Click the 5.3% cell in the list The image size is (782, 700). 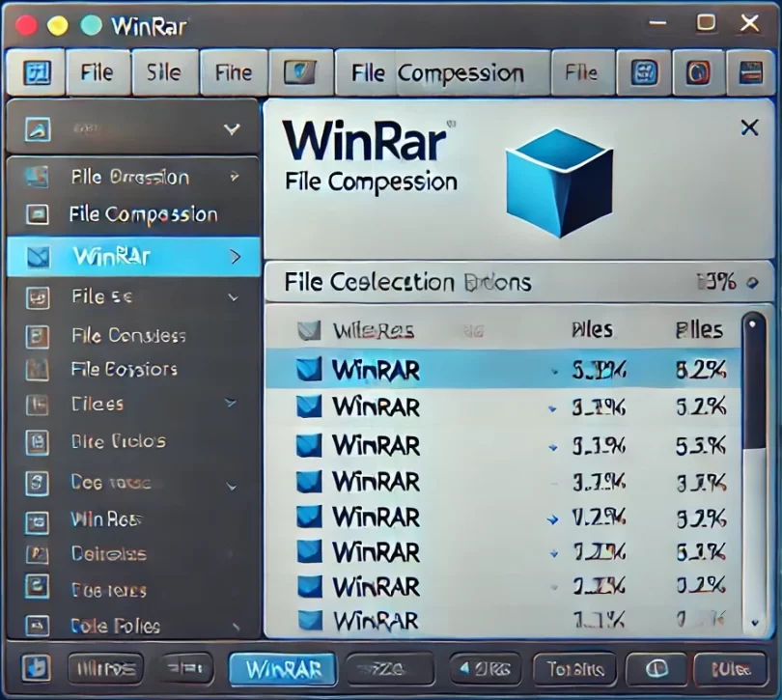pyautogui.click(x=701, y=446)
